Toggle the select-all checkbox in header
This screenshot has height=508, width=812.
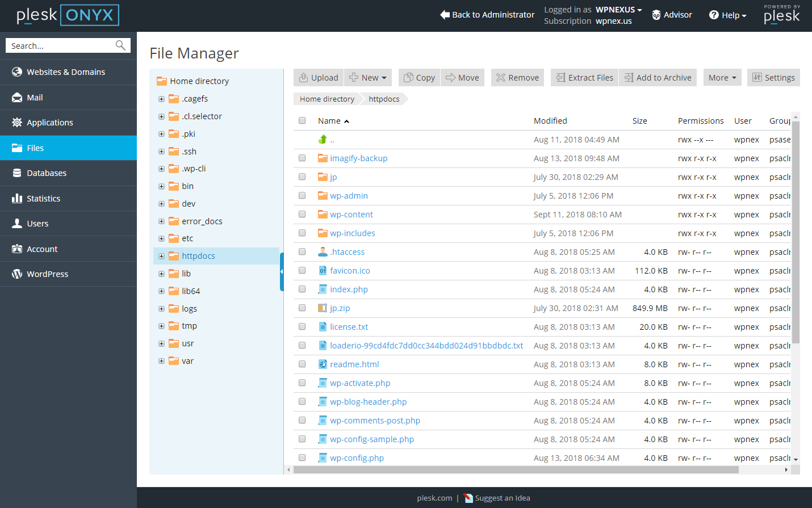click(302, 121)
